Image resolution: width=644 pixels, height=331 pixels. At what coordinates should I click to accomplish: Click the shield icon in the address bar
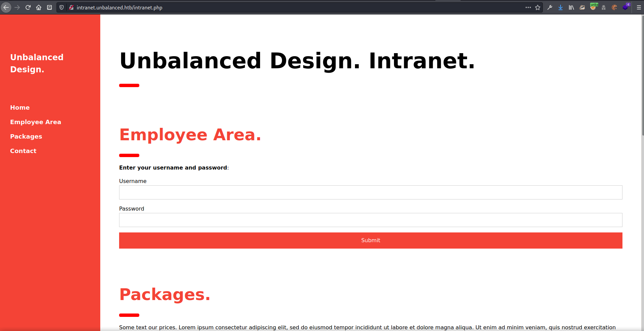click(61, 7)
